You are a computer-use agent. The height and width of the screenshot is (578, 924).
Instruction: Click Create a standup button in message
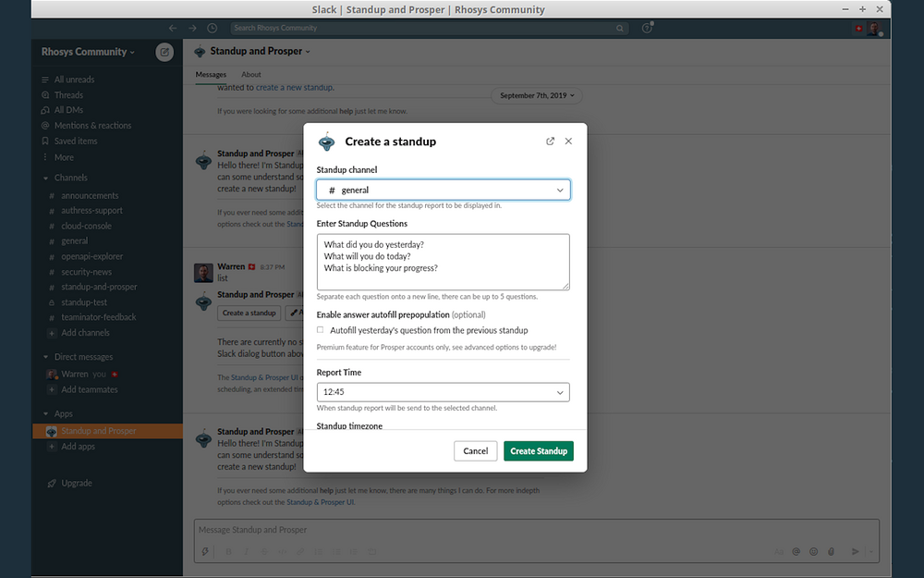[249, 314]
